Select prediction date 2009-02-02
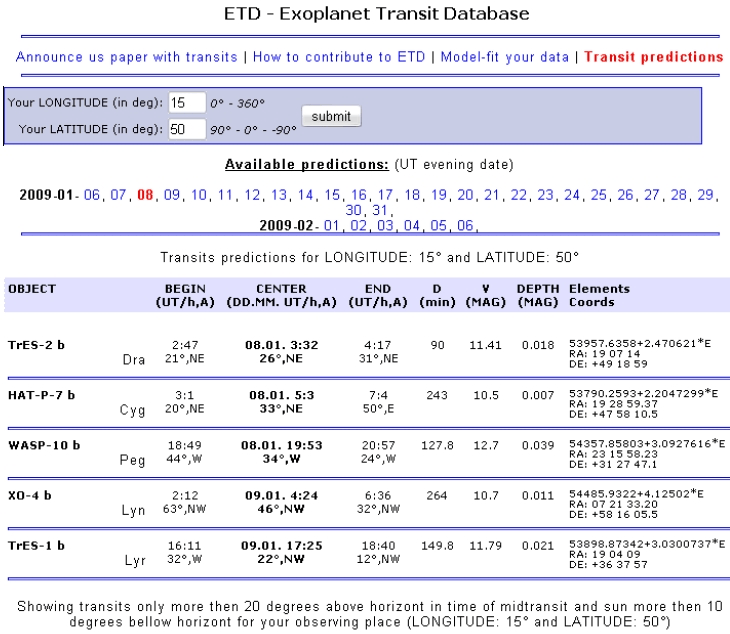The height and width of the screenshot is (634, 730). pos(358,225)
